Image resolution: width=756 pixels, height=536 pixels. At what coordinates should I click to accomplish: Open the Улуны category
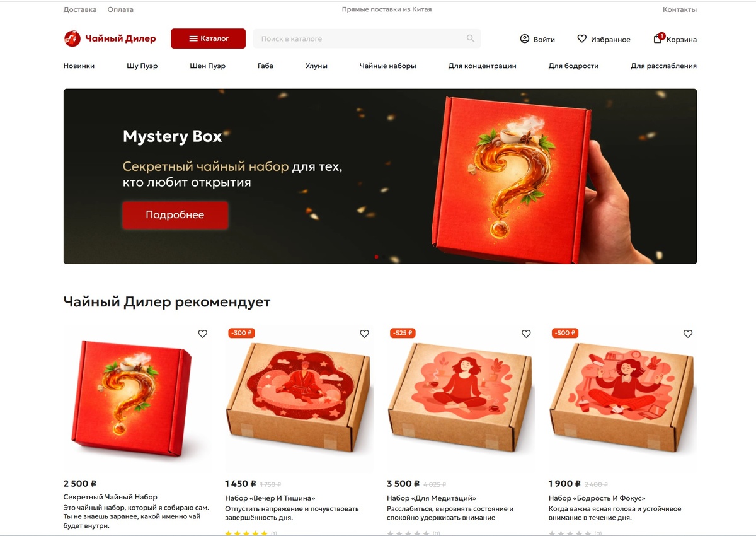click(316, 66)
